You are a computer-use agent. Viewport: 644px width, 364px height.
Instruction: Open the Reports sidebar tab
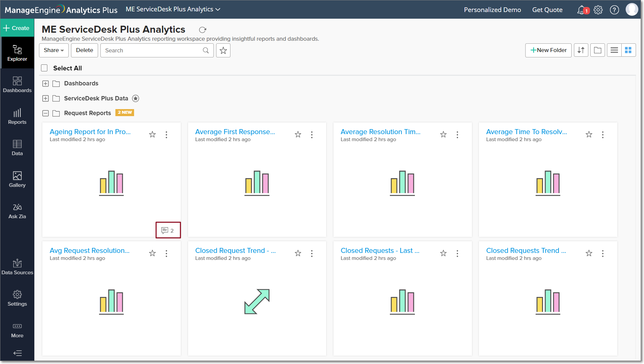[x=17, y=116]
